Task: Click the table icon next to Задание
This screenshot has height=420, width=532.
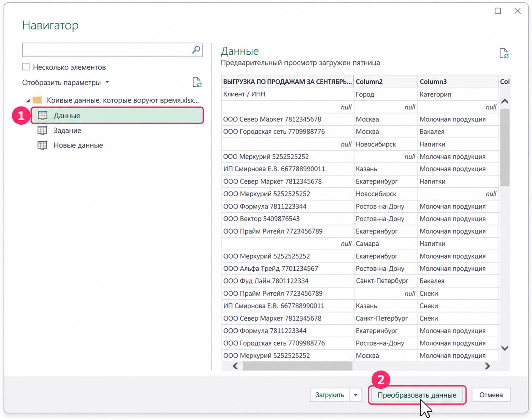Action: pyautogui.click(x=42, y=130)
